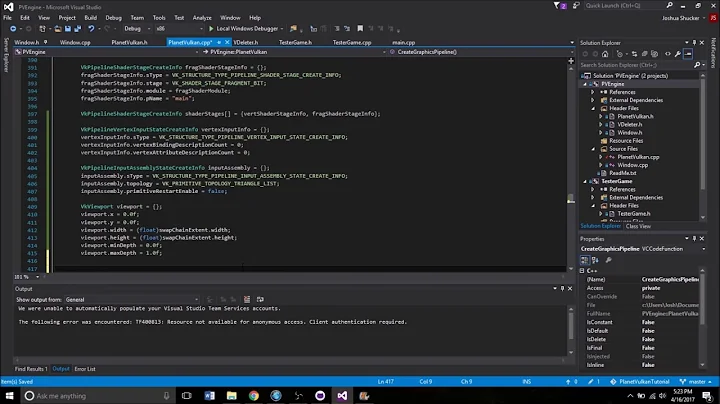Screen dimensions: 720x404
Task: Click the PlanetVulkanTutorial repository in status bar
Action: [640, 382]
